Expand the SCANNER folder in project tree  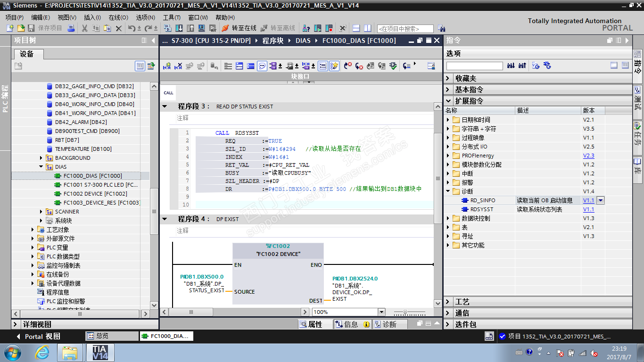[x=41, y=212]
